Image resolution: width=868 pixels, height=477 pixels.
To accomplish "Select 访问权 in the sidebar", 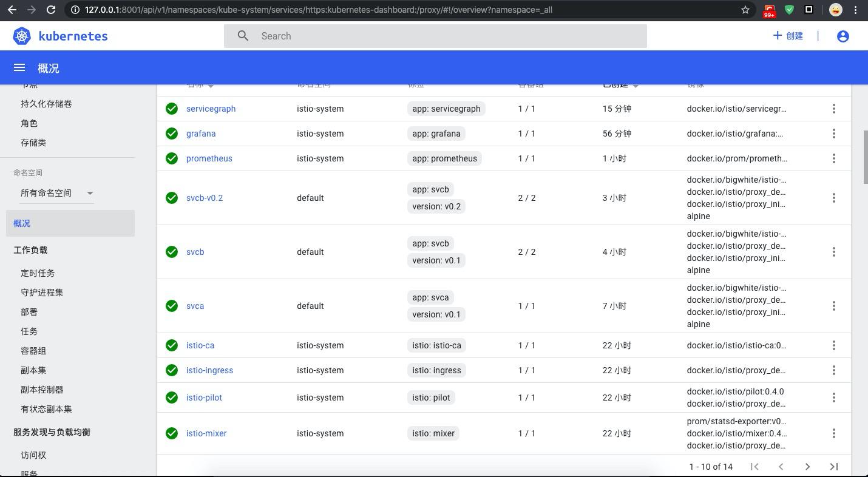I will pos(33,455).
